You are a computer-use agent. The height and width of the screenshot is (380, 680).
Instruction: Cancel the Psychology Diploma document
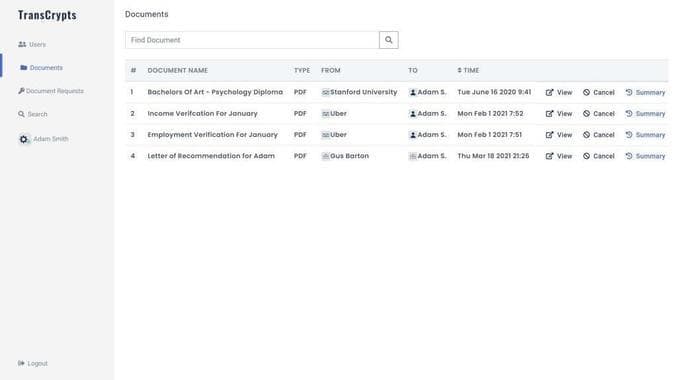[x=598, y=92]
